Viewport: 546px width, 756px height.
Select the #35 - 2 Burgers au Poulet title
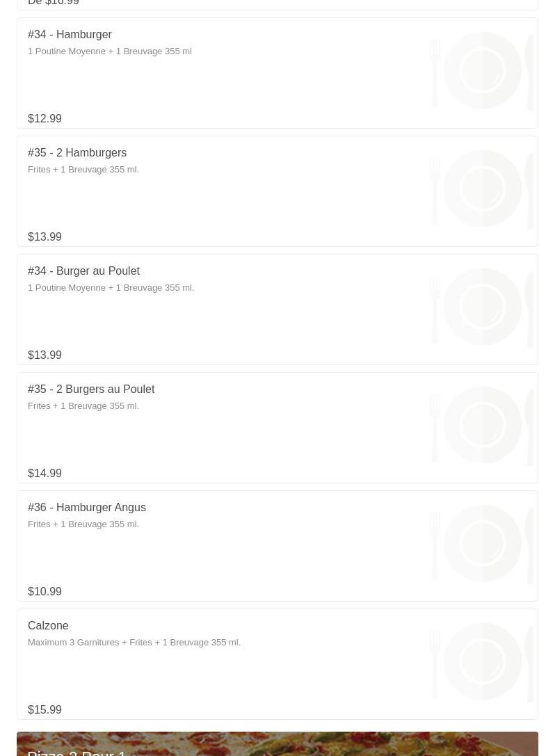[x=91, y=389]
